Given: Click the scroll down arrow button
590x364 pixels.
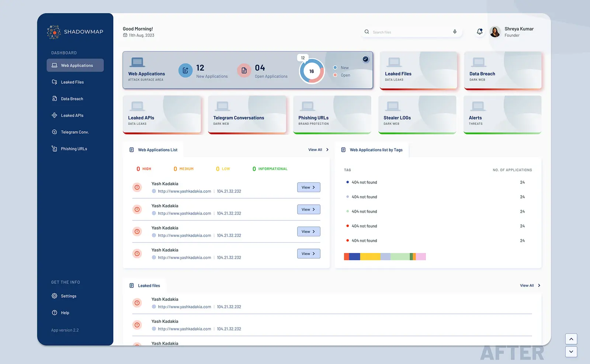Looking at the screenshot, I should coord(571,351).
